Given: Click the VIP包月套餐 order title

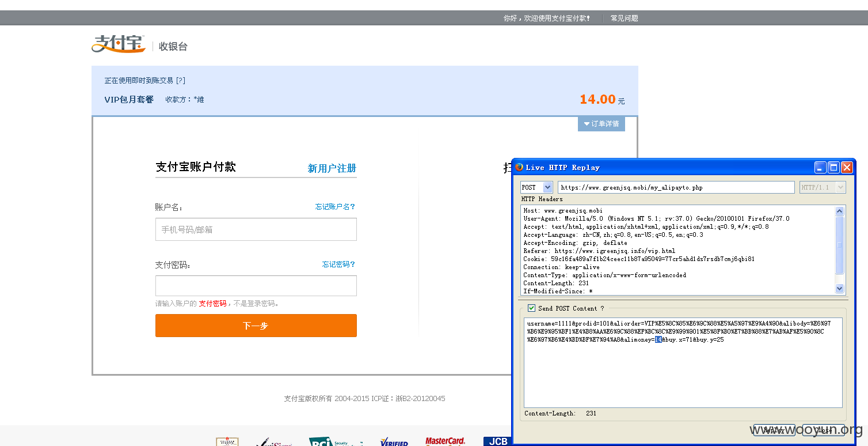Looking at the screenshot, I should click(x=129, y=99).
